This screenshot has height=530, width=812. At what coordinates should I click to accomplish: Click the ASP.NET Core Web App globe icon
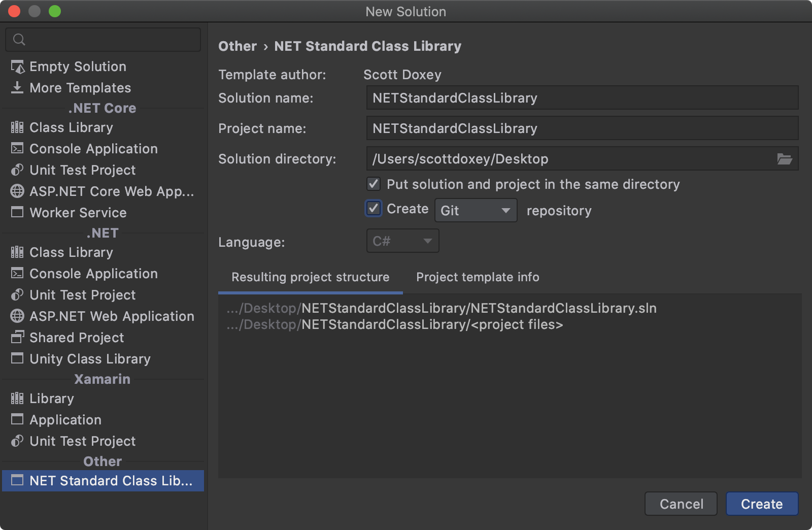[x=17, y=191]
